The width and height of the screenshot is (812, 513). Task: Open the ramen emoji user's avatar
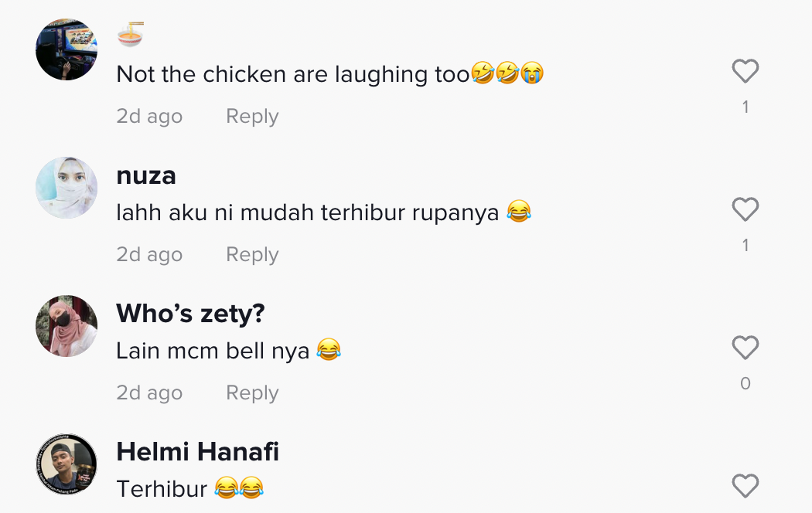pos(67,49)
